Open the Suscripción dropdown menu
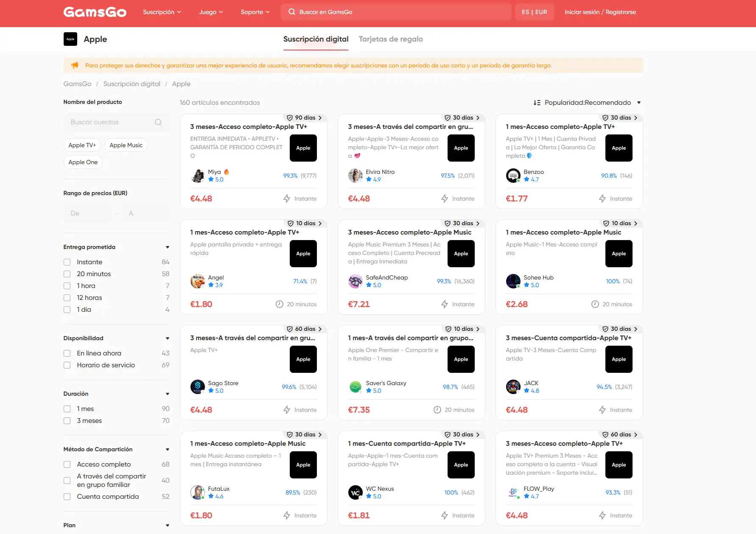Image resolution: width=756 pixels, height=534 pixels. point(162,12)
